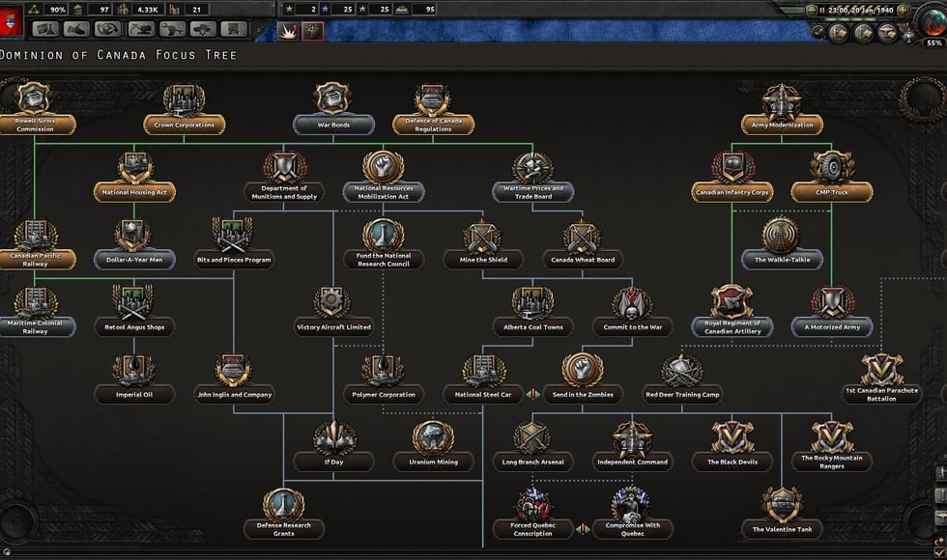Select the Maritime Colonial Railway focus
The image size is (947, 560).
pyautogui.click(x=35, y=327)
